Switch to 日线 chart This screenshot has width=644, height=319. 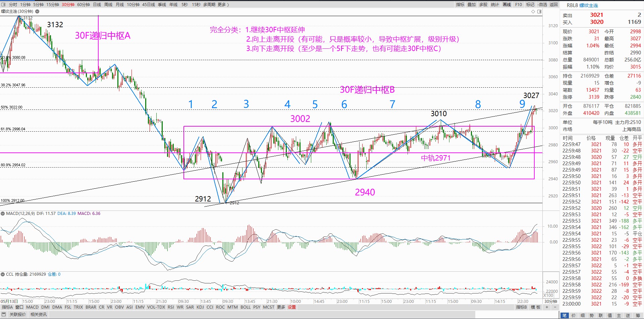pyautogui.click(x=97, y=5)
